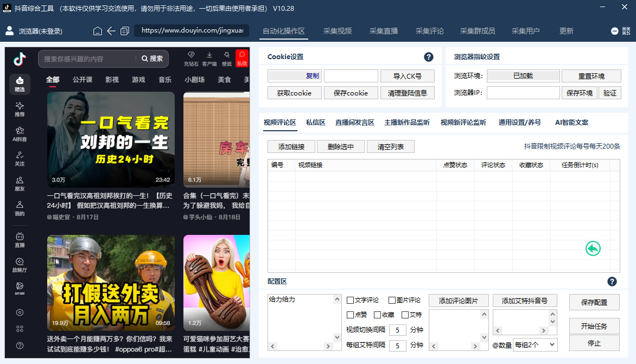Select the AI抖音 sidebar icon

tap(18, 133)
